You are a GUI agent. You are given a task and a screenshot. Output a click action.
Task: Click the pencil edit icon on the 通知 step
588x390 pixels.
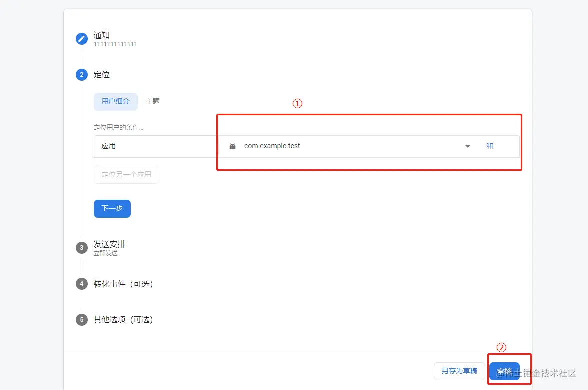click(x=81, y=38)
